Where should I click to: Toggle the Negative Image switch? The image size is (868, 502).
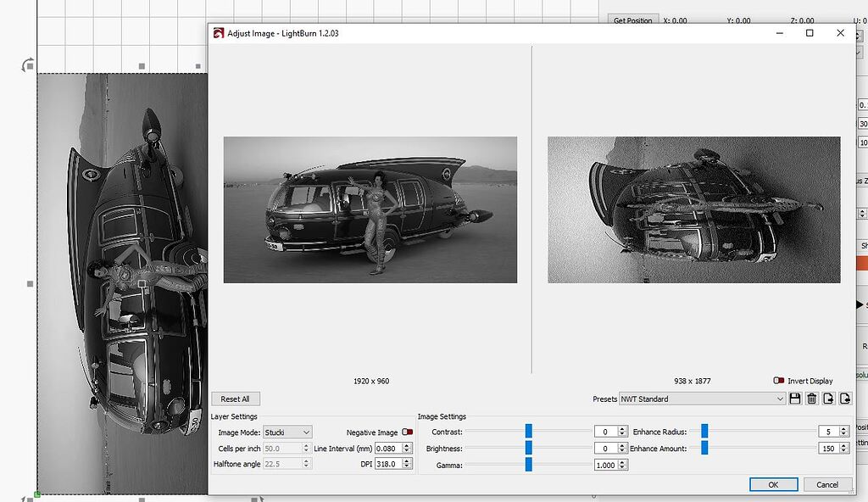408,432
